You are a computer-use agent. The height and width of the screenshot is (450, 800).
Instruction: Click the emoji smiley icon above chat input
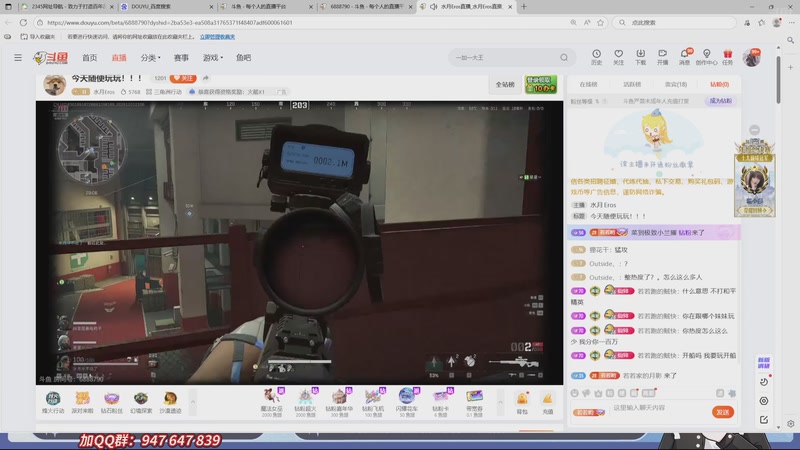click(574, 393)
